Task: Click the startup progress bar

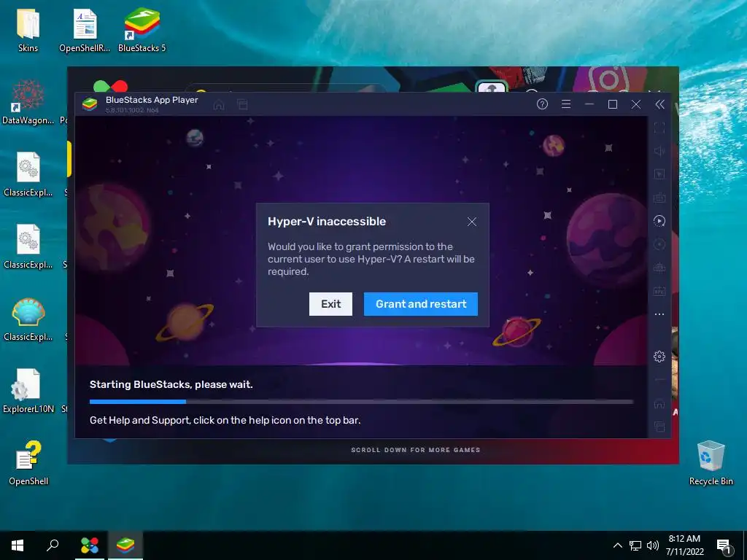Action: (x=361, y=402)
